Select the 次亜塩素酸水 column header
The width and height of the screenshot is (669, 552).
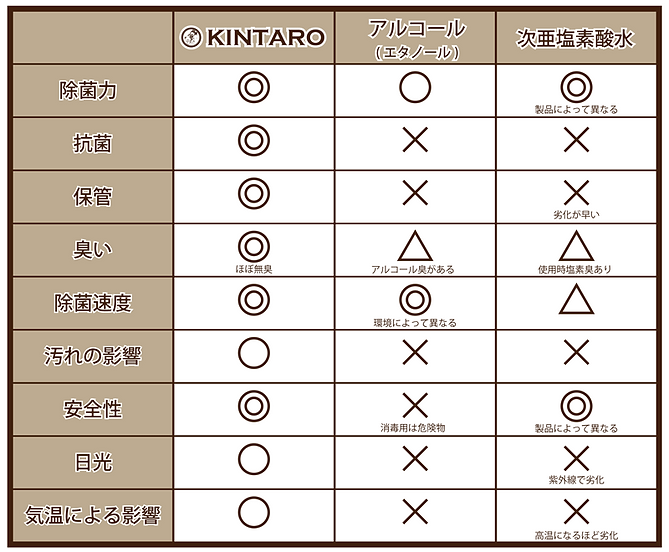576,38
